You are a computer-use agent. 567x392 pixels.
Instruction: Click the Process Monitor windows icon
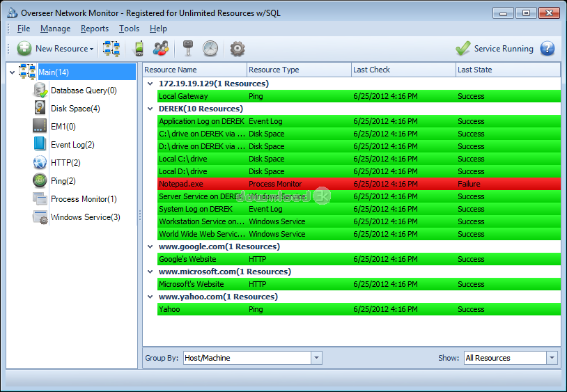click(40, 198)
